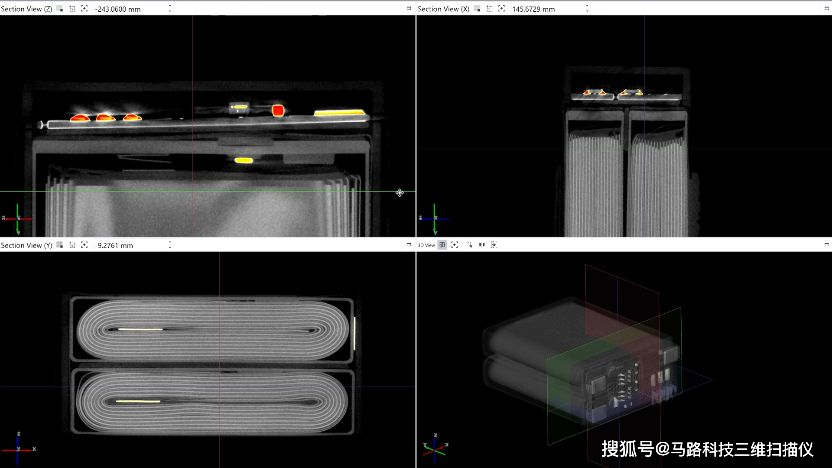
Task: Click the Section View (Y) title label
Action: pyautogui.click(x=27, y=245)
